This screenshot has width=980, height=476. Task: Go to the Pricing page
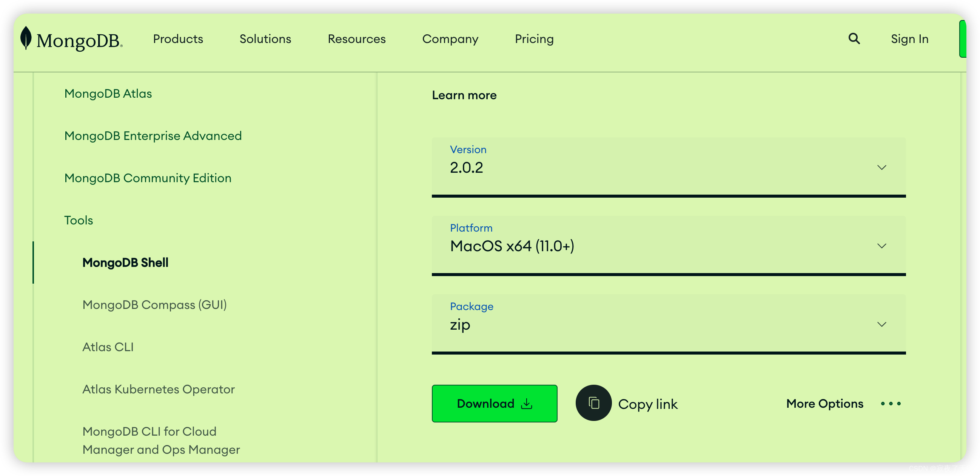coord(534,39)
